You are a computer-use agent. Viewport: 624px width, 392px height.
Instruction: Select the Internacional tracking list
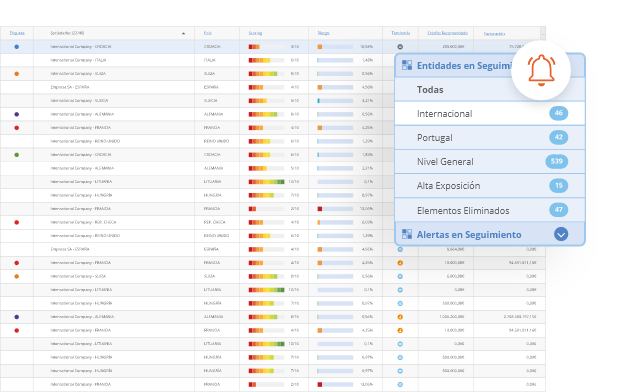click(x=489, y=113)
